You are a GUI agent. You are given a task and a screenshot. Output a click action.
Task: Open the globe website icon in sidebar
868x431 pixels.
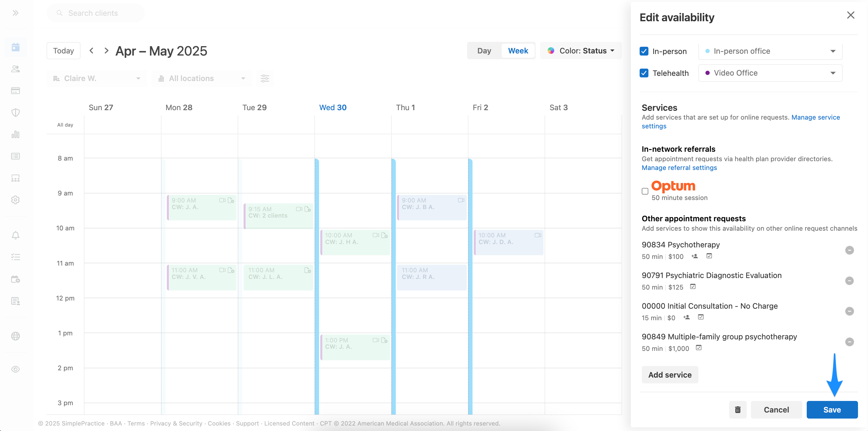15,336
